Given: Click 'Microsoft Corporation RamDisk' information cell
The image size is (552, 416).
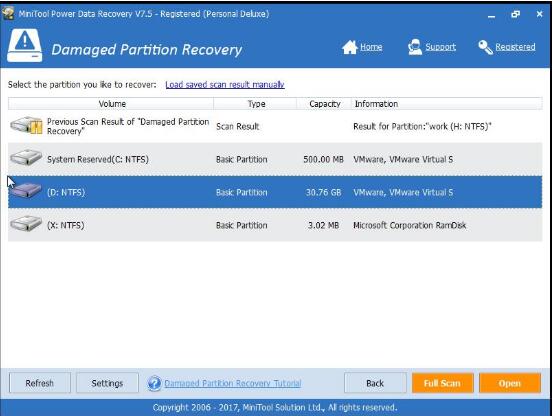Looking at the screenshot, I should (x=409, y=225).
